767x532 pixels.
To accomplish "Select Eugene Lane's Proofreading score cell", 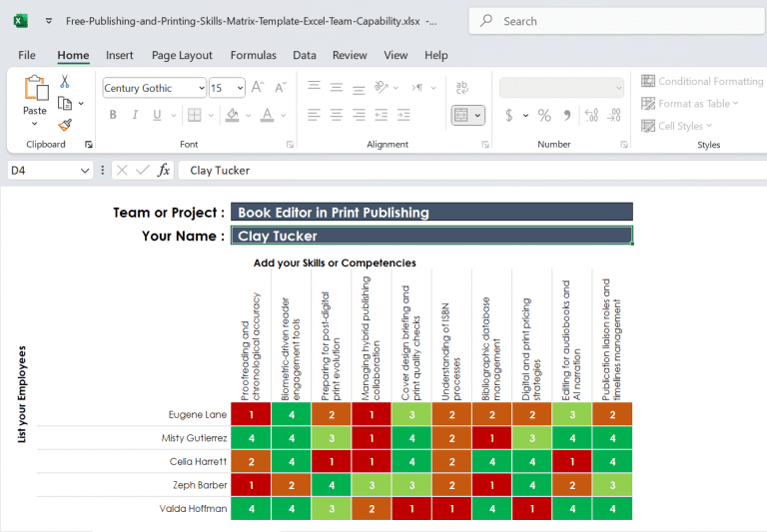I will (x=251, y=414).
